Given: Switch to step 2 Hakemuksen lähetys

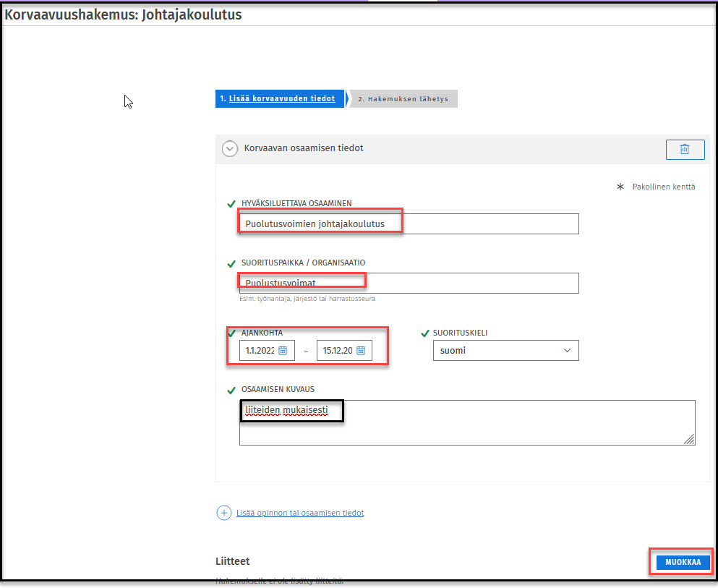Looking at the screenshot, I should tap(403, 99).
